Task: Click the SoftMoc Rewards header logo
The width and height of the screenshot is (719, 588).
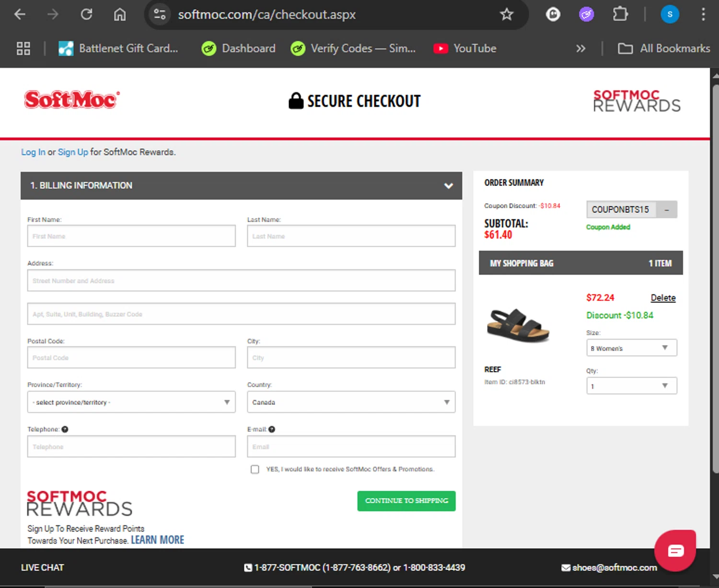Action: click(x=637, y=101)
